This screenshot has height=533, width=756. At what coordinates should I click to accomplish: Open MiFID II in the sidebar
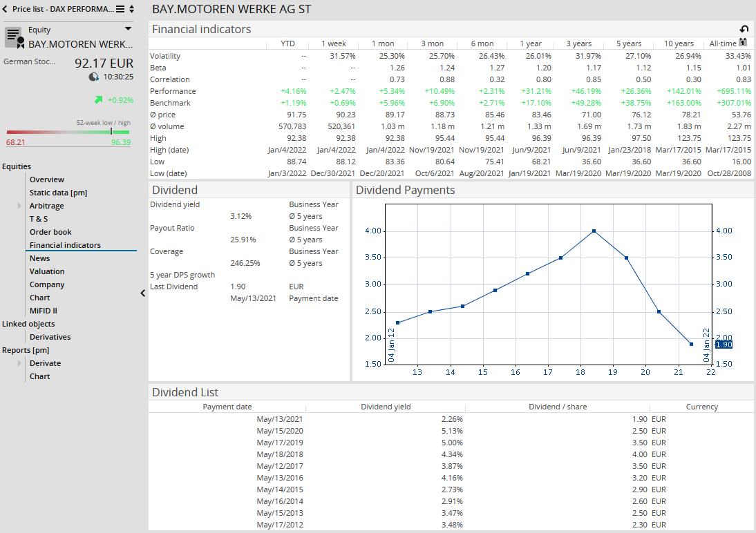[43, 311]
